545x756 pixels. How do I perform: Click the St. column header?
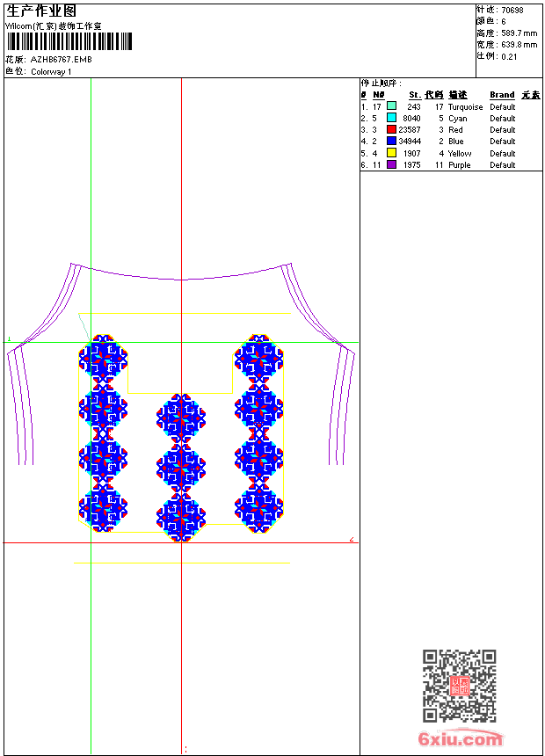coord(414,95)
